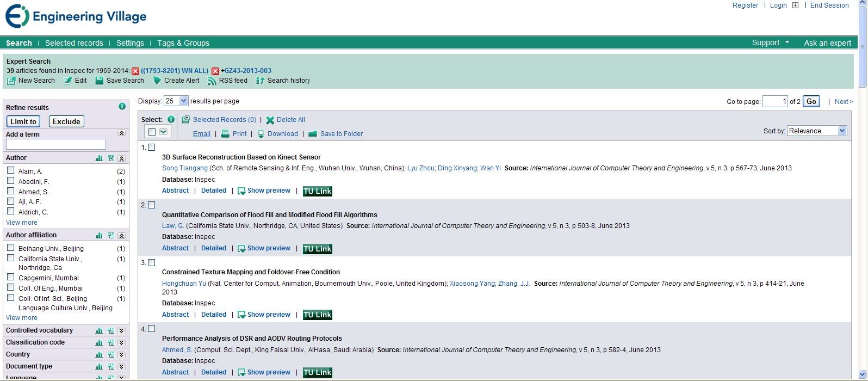Check the Aldrich, C. author box

point(10,211)
